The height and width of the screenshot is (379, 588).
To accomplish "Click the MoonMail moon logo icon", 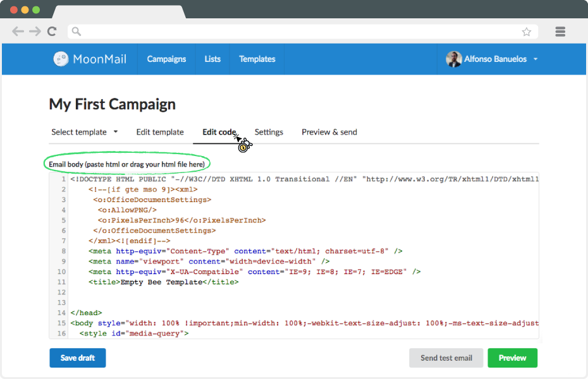I will click(61, 59).
